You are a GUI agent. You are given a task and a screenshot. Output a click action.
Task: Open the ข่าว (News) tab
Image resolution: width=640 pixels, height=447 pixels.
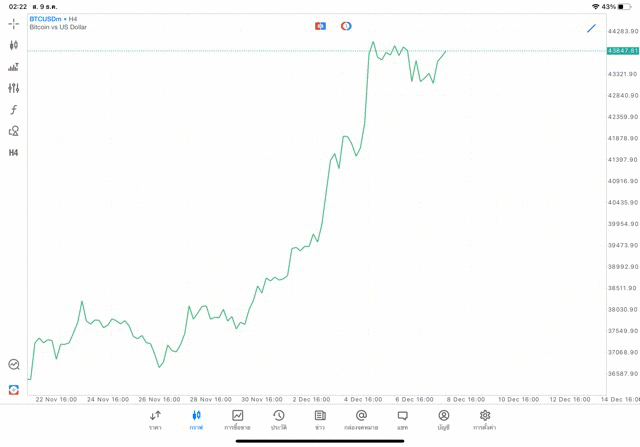(320, 420)
